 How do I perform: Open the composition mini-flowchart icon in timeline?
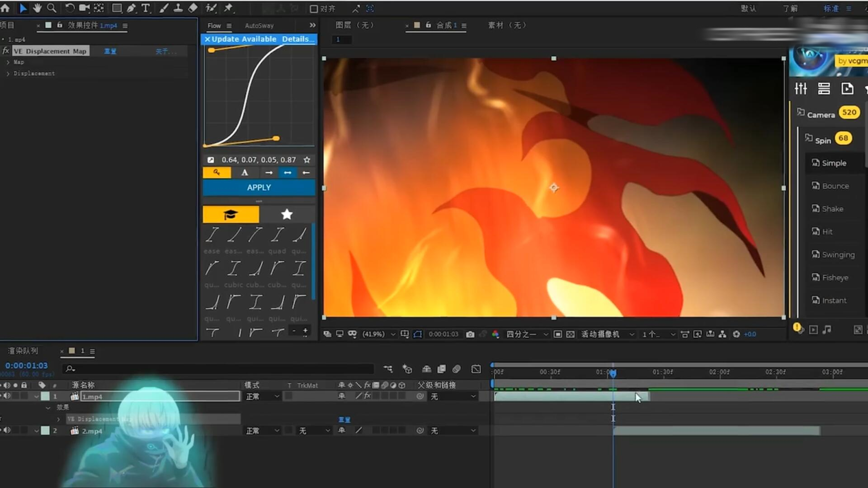[388, 369]
